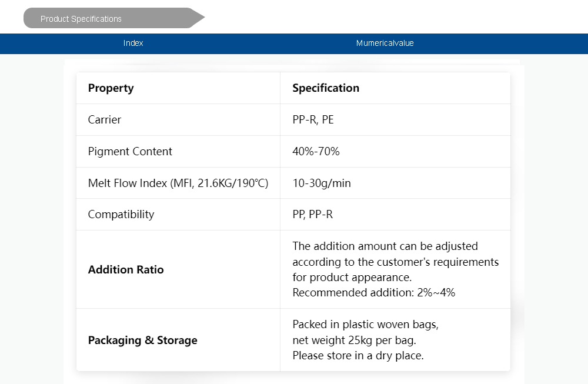Click the Product Specifications banner label
This screenshot has width=588, height=384.
click(81, 19)
